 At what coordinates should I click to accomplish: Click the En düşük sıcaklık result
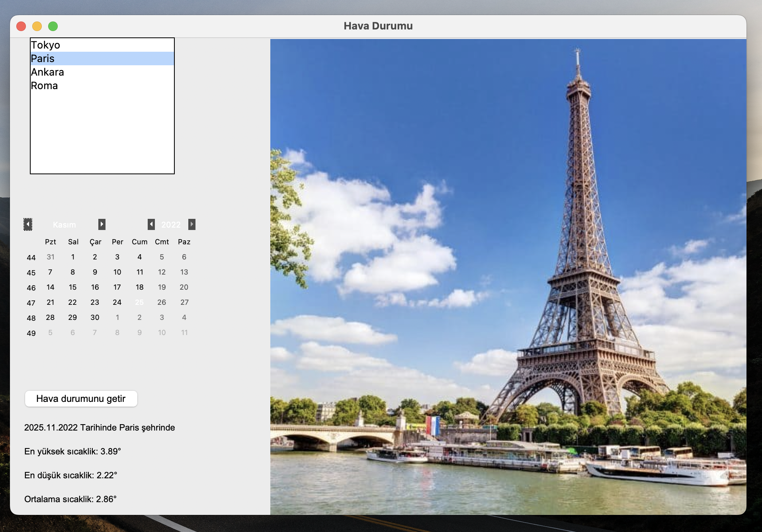(x=71, y=475)
